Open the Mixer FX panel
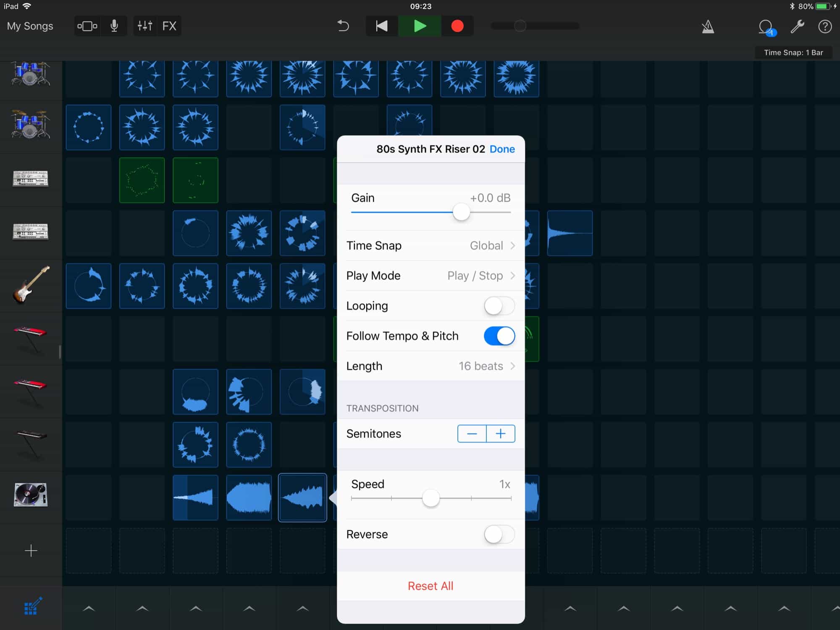This screenshot has width=840, height=630. coord(171,26)
